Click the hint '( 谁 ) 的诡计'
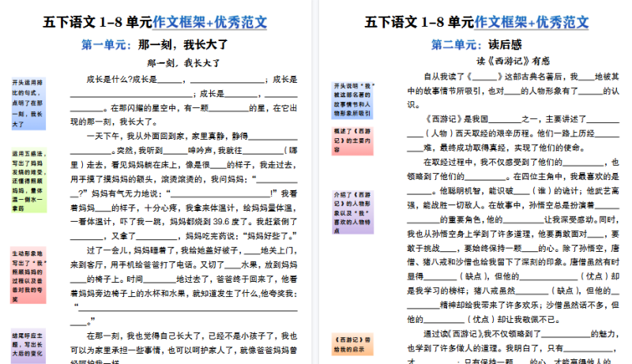Screen dimensions: 632x364 click(558, 191)
